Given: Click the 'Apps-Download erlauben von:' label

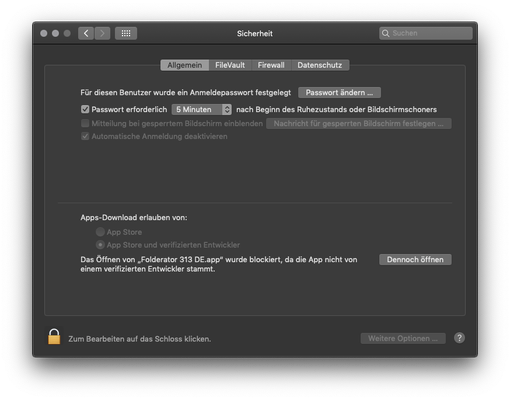Looking at the screenshot, I should pos(134,218).
